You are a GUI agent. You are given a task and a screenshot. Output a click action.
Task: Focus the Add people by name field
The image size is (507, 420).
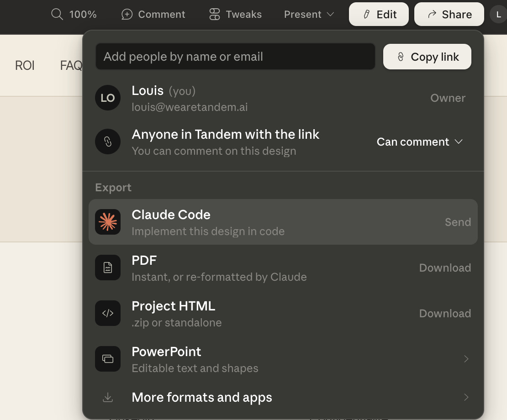click(235, 57)
